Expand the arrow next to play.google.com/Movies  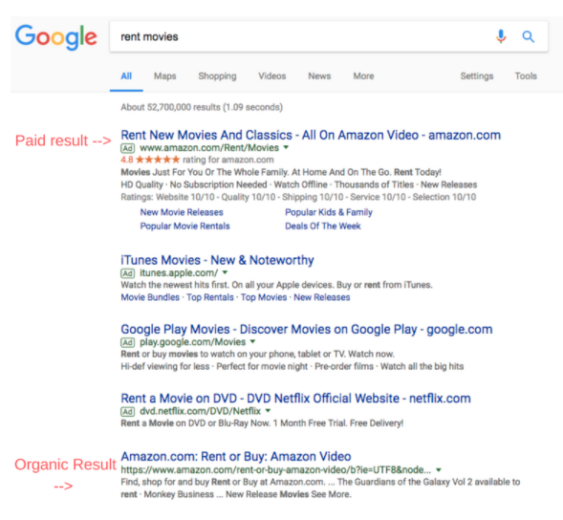point(253,342)
